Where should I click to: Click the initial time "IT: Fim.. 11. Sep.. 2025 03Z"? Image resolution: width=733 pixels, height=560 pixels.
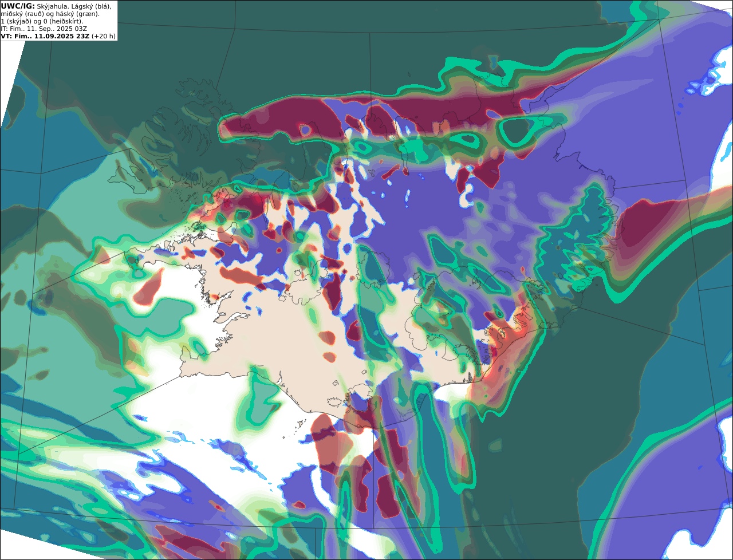(x=44, y=29)
